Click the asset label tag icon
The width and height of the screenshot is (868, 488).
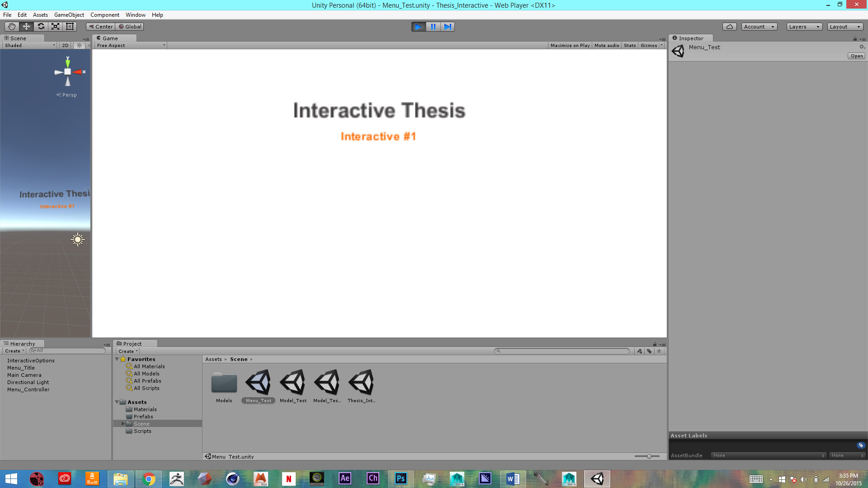[861, 446]
